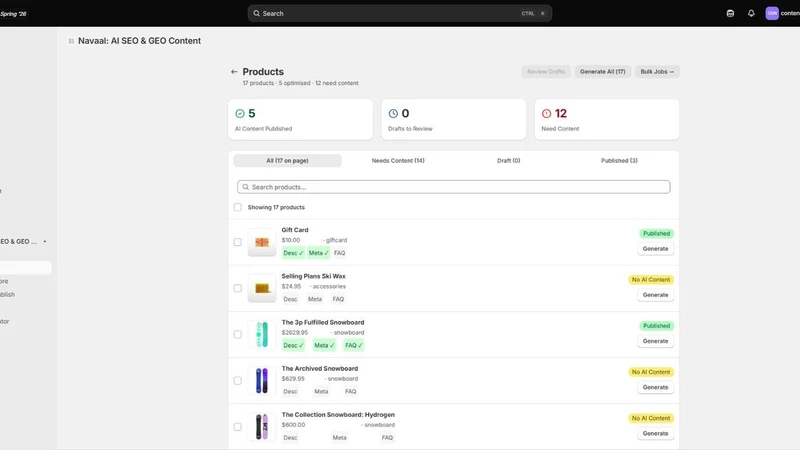Click the FAQ ✓ tag on 3p Fulfilled Snowboard

(354, 345)
